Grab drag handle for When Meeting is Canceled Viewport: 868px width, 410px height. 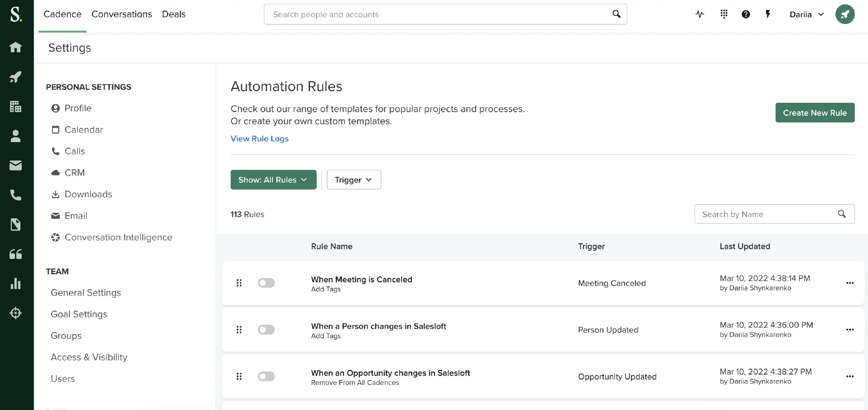(x=239, y=283)
